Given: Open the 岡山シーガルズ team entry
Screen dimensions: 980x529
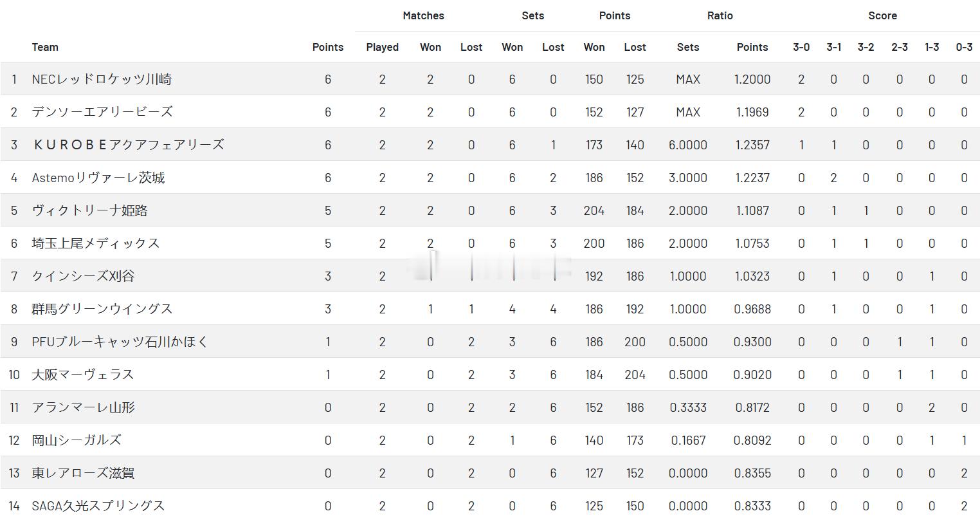Looking at the screenshot, I should point(77,440).
